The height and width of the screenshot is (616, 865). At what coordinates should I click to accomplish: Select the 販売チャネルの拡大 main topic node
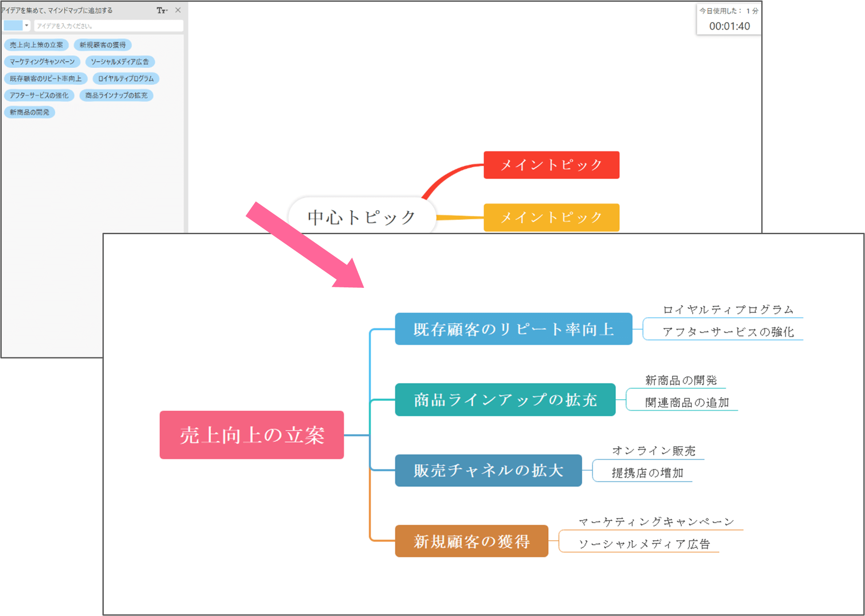[488, 471]
